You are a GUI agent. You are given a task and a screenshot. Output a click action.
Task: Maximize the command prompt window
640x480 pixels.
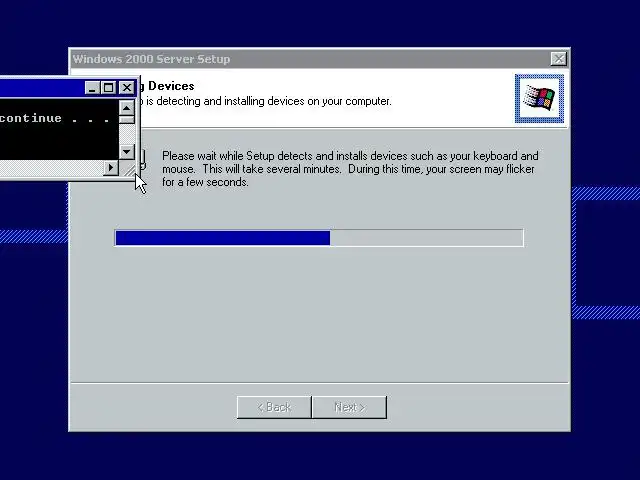click(109, 87)
